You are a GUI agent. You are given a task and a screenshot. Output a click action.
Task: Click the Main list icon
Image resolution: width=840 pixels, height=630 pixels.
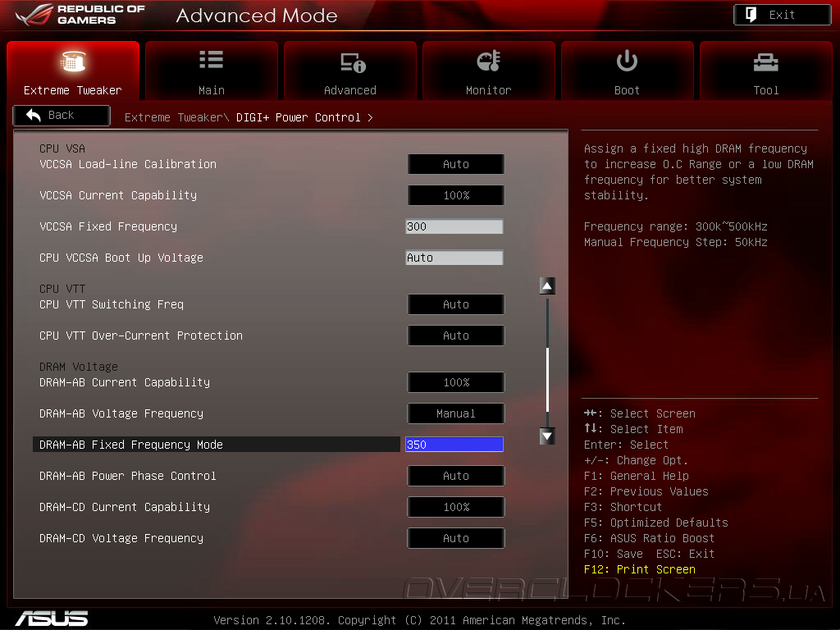tap(212, 59)
